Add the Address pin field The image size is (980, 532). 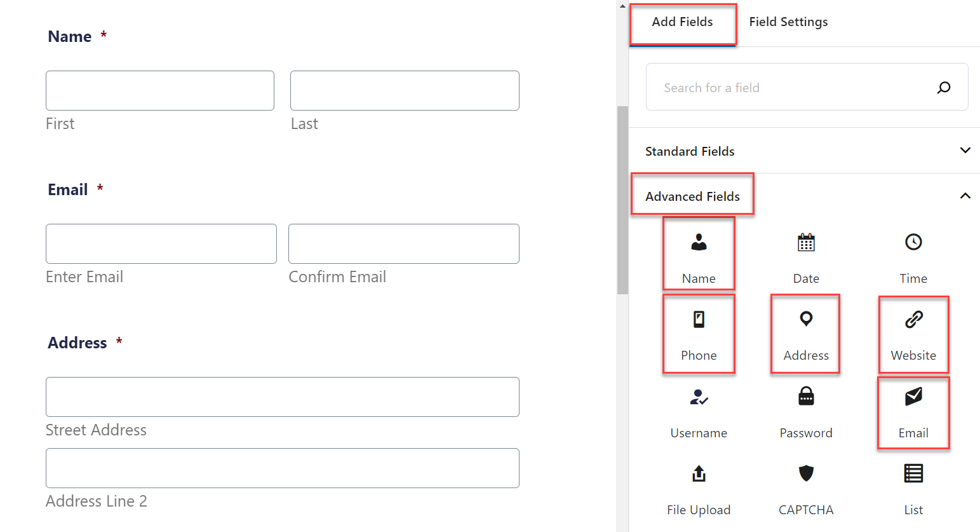point(806,333)
